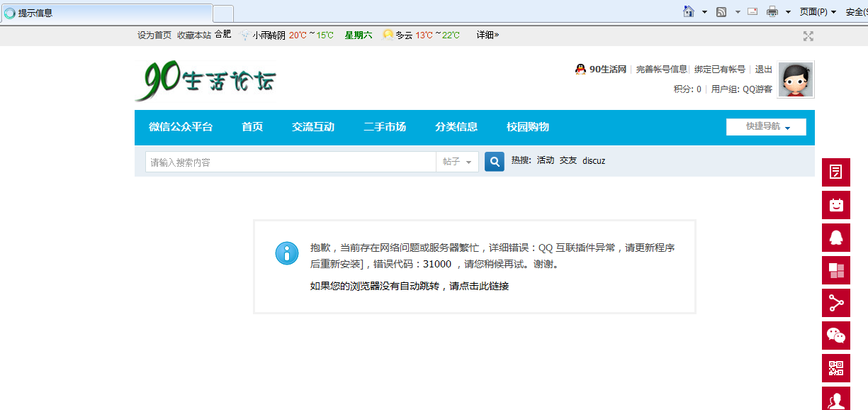Focus the 请输入搜索内容 search field
Viewport: 868px width, 410px height.
(x=291, y=162)
